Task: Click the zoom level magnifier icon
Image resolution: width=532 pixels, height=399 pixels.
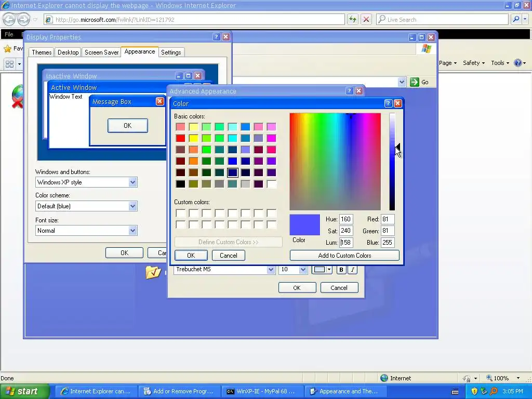Action: pos(489,378)
